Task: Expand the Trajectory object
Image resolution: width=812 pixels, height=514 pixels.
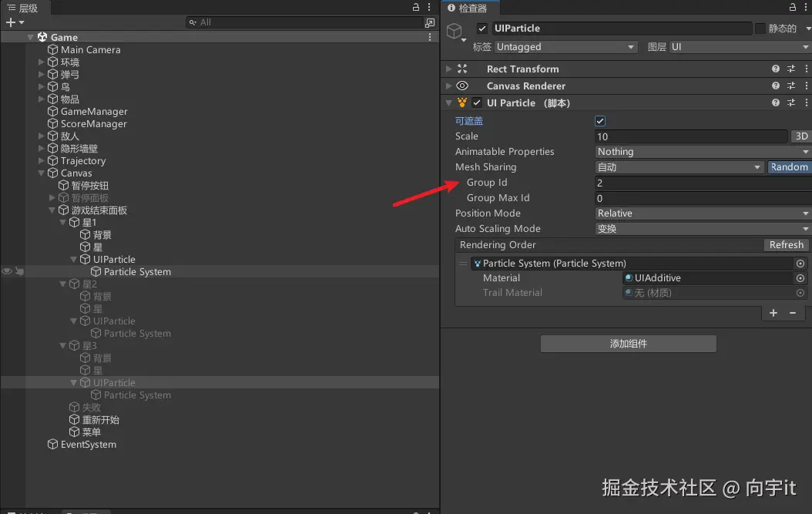Action: pos(42,160)
